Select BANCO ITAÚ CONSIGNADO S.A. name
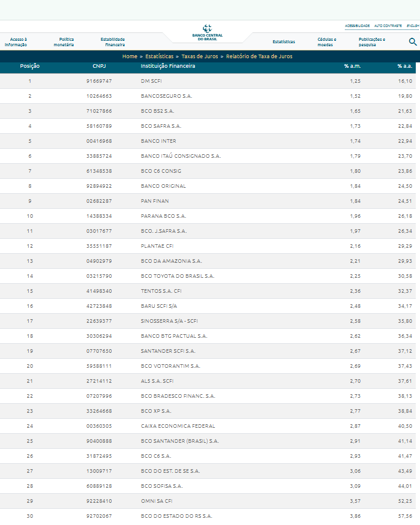 click(181, 156)
